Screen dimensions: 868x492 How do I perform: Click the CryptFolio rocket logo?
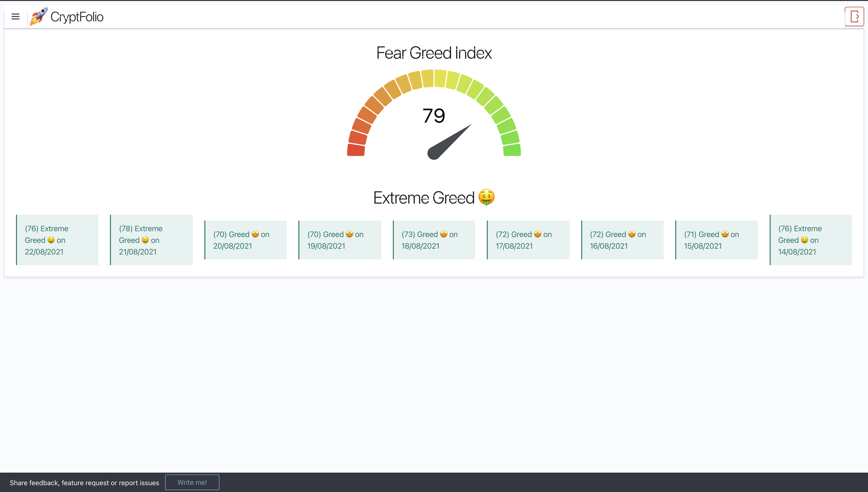[x=39, y=16]
